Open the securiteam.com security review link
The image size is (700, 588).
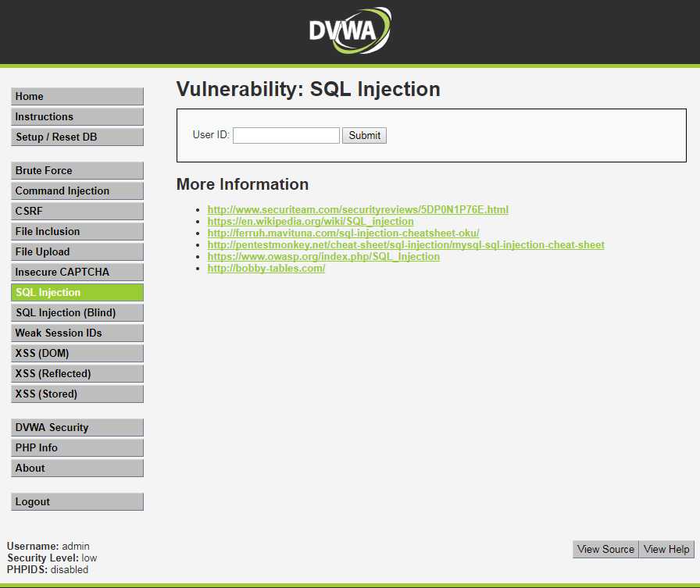pyautogui.click(x=358, y=210)
